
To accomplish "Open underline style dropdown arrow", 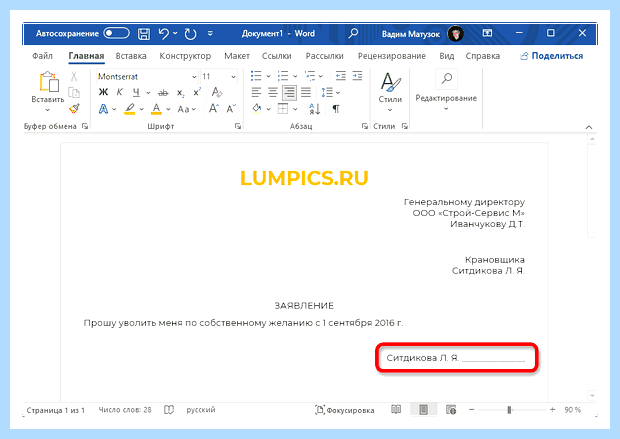I will tap(148, 93).
